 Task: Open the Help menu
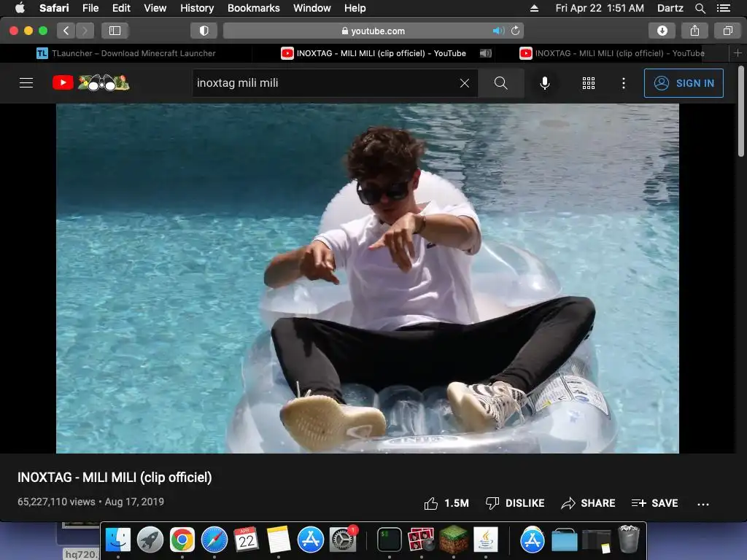click(355, 8)
